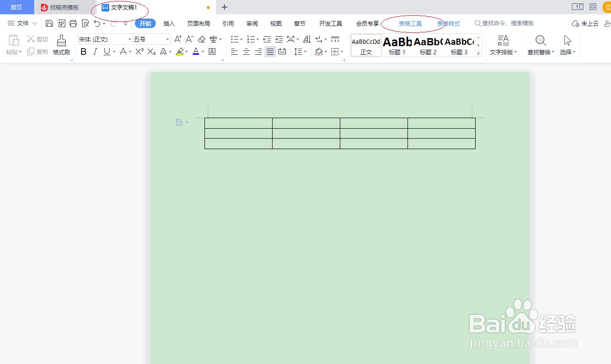Image resolution: width=611 pixels, height=364 pixels.
Task: Toggle character border icon
Action: 212,51
